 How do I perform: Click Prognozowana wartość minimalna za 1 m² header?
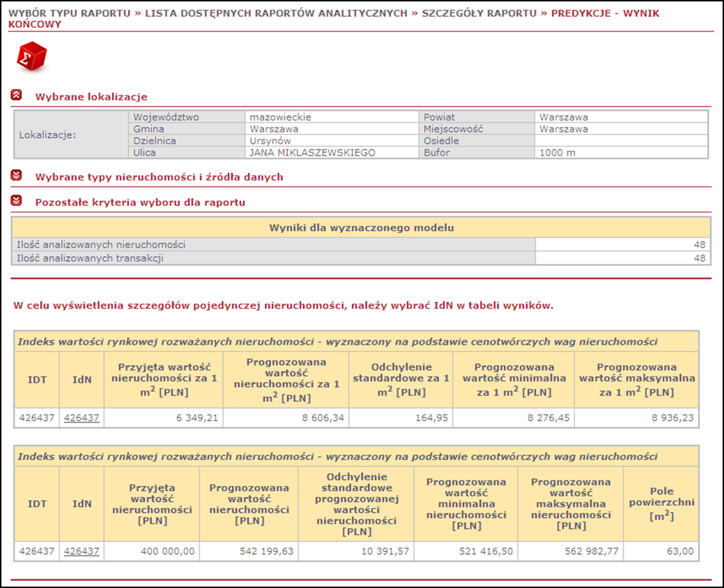[514, 379]
